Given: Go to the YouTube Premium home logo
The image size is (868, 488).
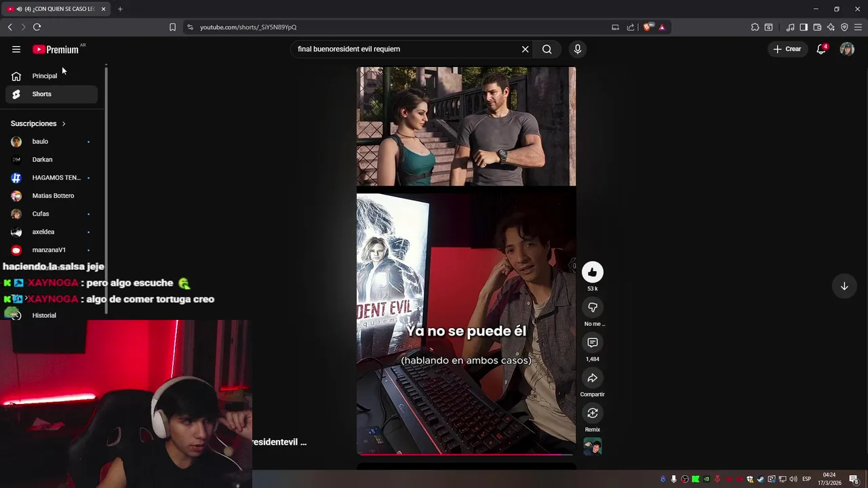Looking at the screenshot, I should pos(56,49).
